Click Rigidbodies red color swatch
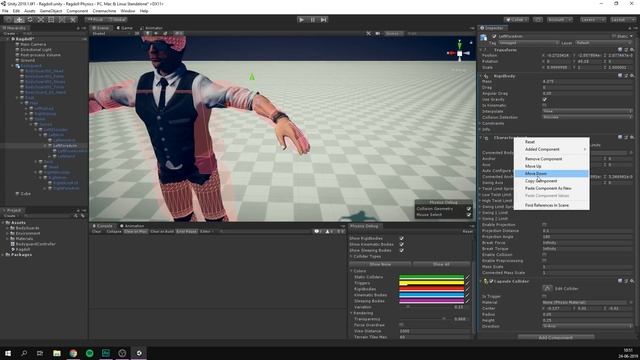The width and height of the screenshot is (640, 360). click(x=431, y=289)
